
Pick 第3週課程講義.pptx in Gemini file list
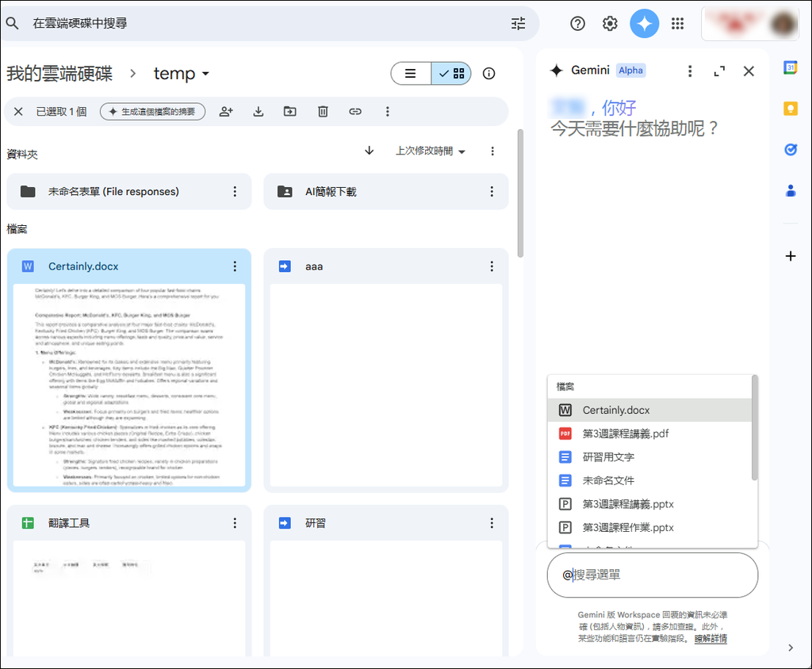649,504
